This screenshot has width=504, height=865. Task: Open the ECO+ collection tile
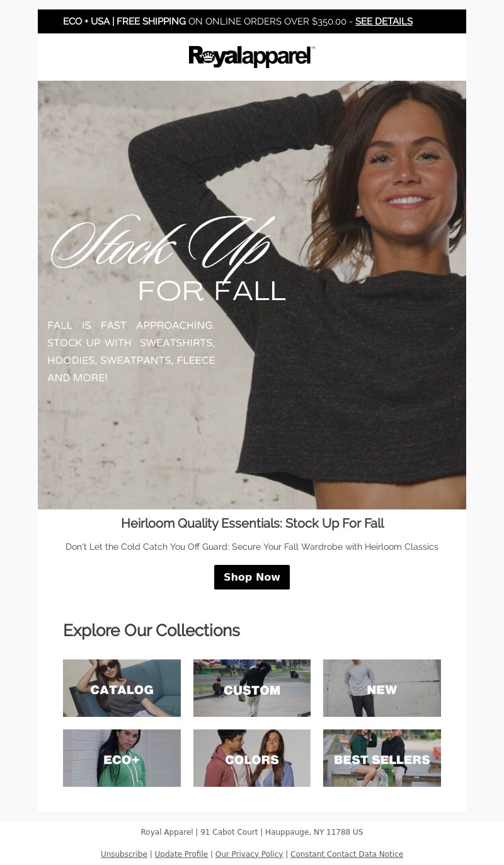point(122,758)
